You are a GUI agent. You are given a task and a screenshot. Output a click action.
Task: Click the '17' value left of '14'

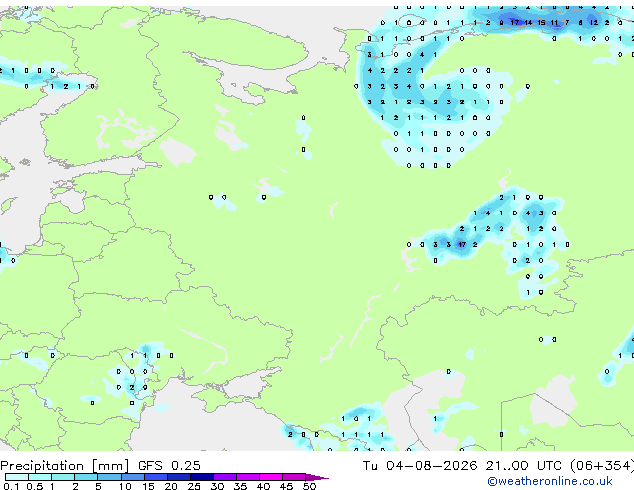click(x=515, y=23)
